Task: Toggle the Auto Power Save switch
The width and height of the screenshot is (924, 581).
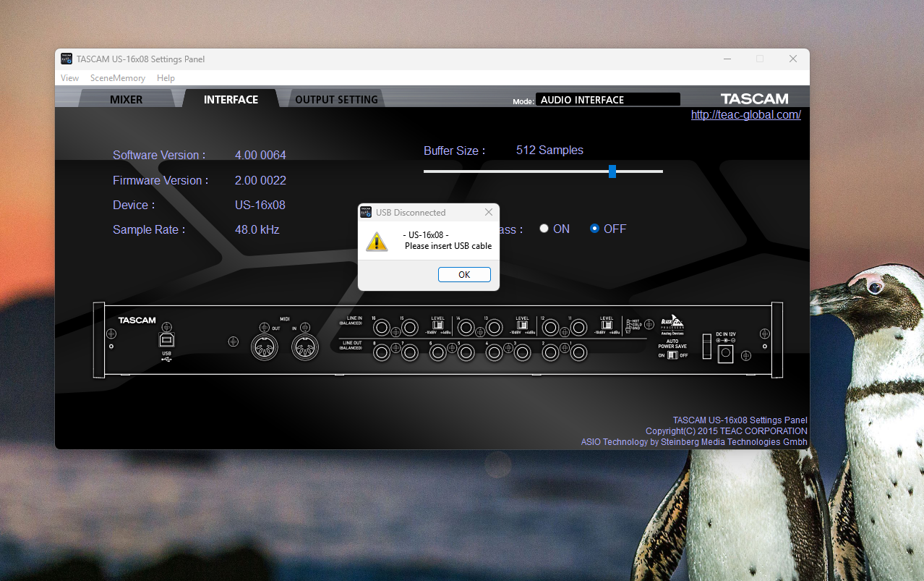Action: tap(672, 355)
